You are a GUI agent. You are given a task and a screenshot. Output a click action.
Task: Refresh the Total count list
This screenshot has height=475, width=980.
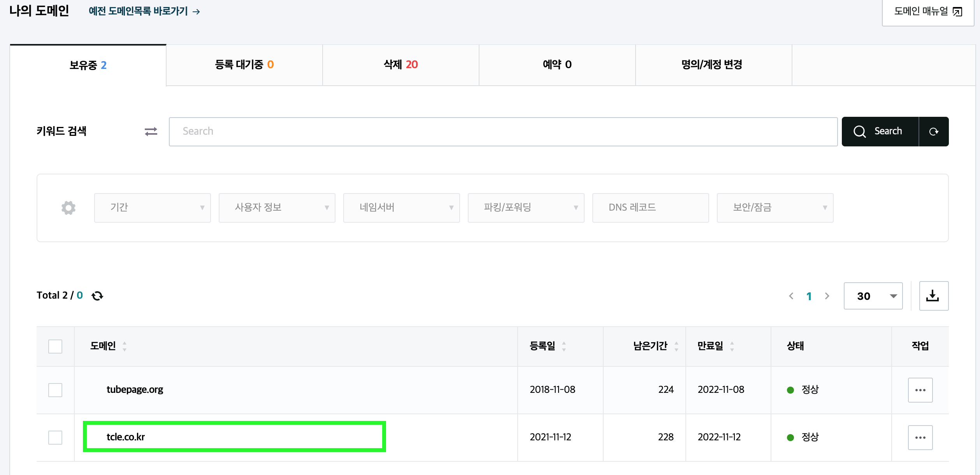97,296
